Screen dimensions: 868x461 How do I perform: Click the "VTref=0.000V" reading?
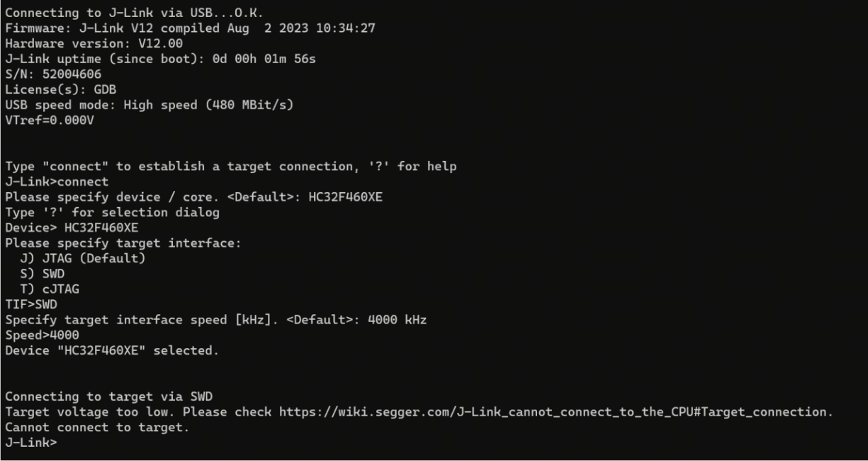[x=50, y=121]
